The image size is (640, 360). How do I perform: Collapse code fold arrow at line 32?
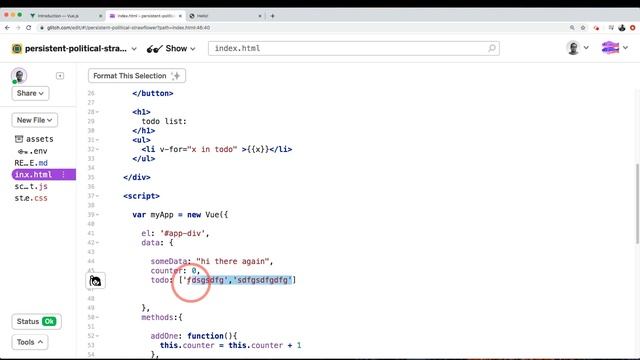tap(98, 149)
